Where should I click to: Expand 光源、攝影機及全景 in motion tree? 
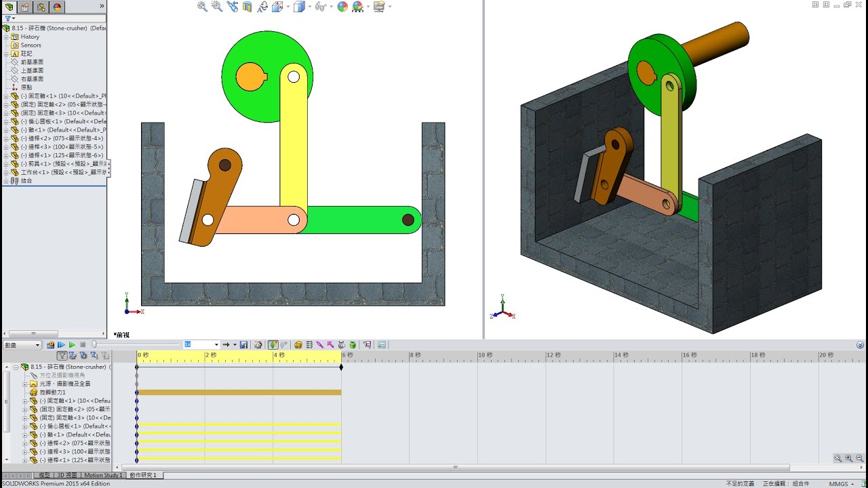tap(25, 384)
